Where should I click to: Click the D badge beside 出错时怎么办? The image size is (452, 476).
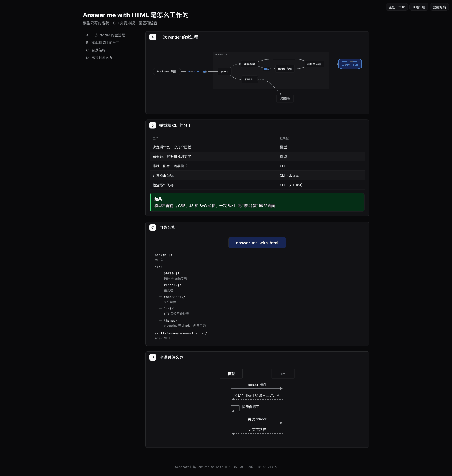(x=153, y=357)
